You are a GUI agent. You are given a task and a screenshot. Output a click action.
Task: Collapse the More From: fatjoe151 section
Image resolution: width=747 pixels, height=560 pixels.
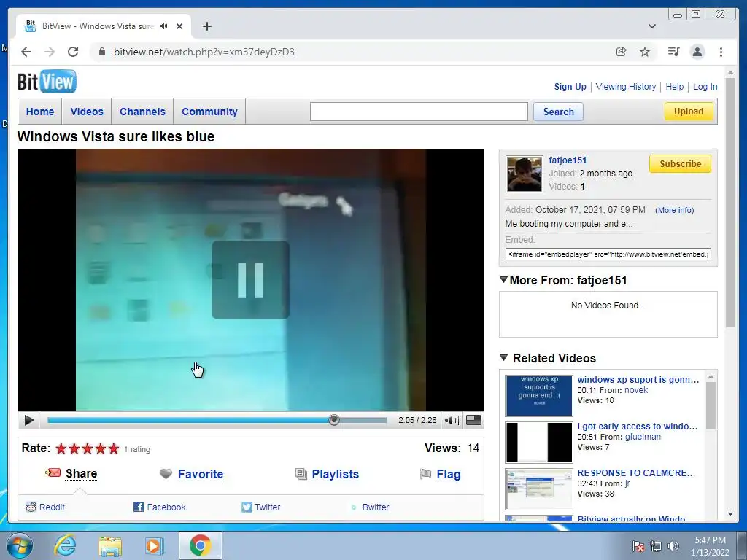503,279
